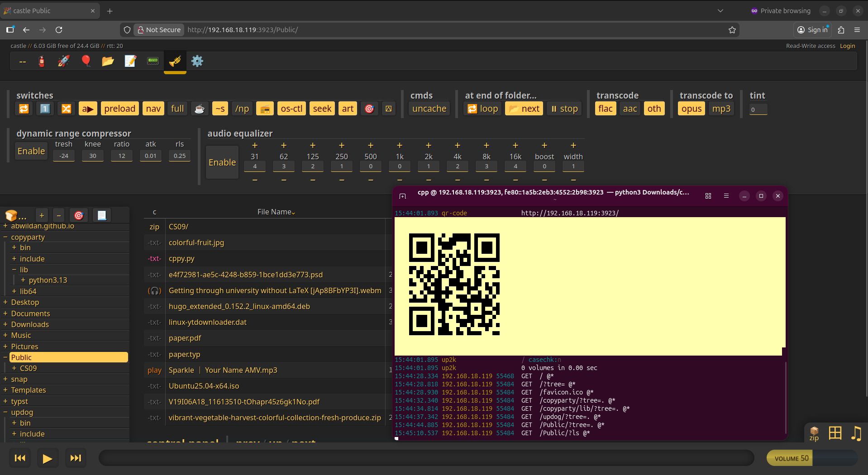Screen dimensions: 868x475
Task: Click the music note icon at bottom right
Action: click(x=856, y=433)
